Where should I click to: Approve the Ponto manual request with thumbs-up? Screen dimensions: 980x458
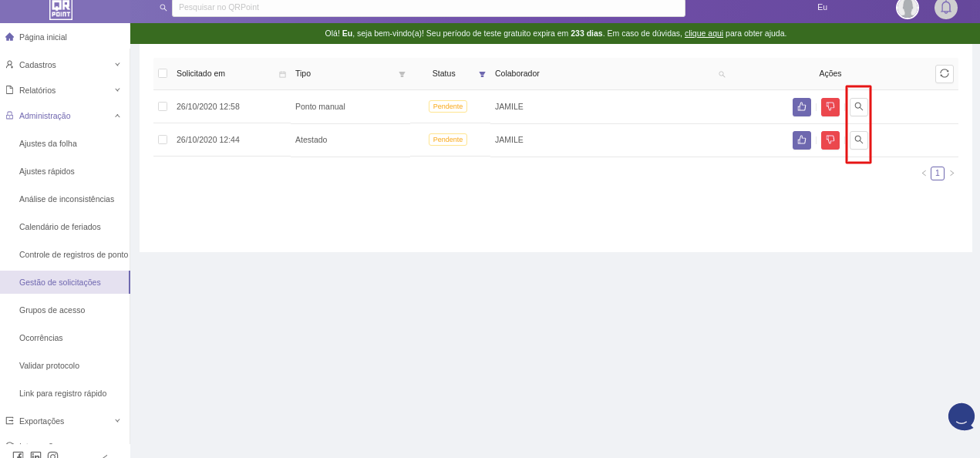tap(801, 107)
